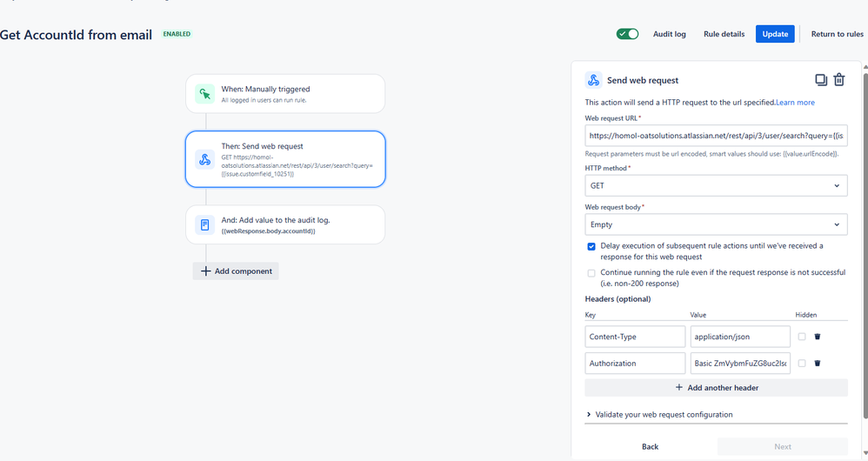
Task: Click the web request icon in rule flow
Action: [204, 159]
